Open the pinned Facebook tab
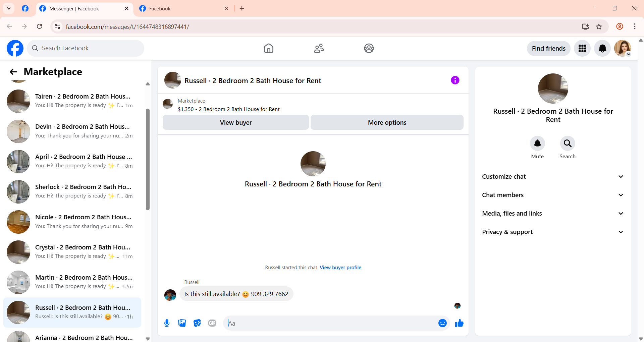This screenshot has height=342, width=644. 25,8
